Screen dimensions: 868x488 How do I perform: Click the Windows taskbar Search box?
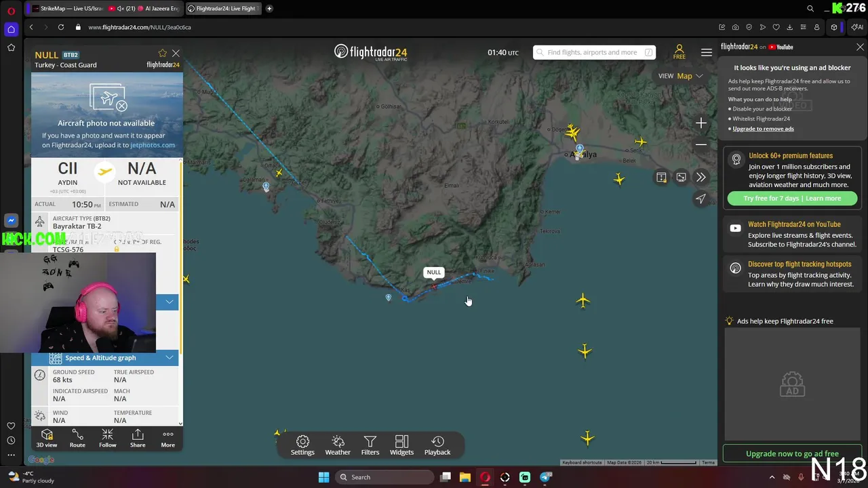tap(384, 477)
